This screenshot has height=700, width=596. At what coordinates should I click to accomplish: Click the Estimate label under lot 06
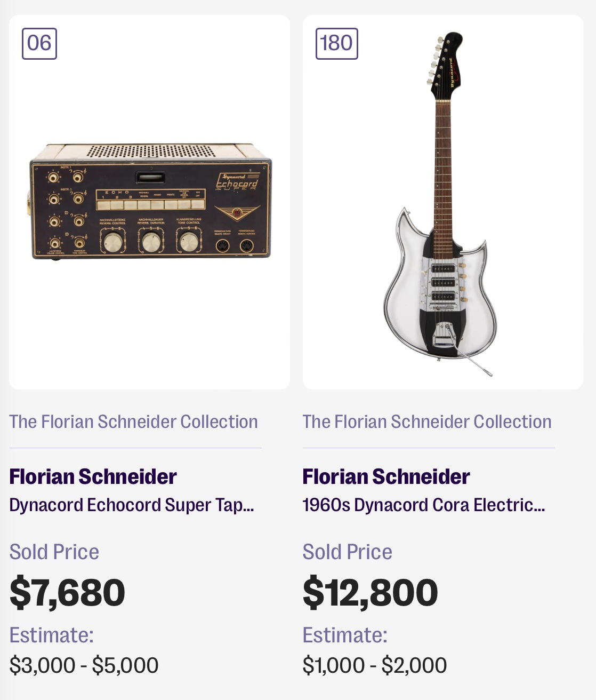pos(52,635)
